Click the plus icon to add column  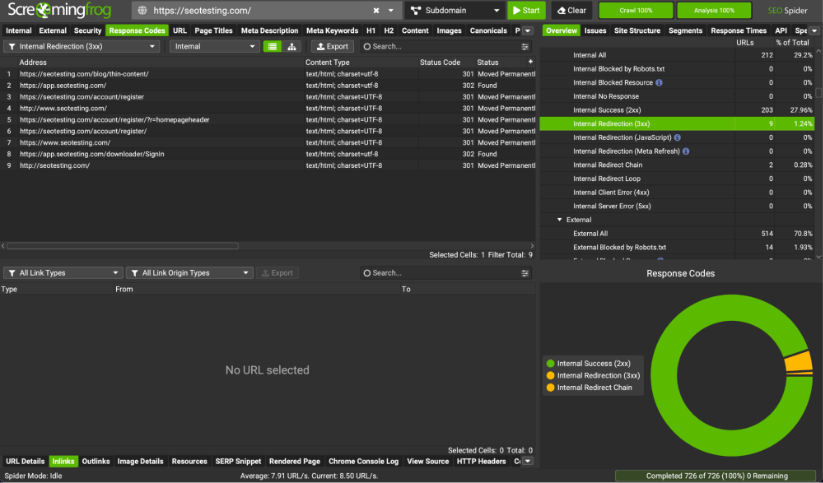coord(530,62)
